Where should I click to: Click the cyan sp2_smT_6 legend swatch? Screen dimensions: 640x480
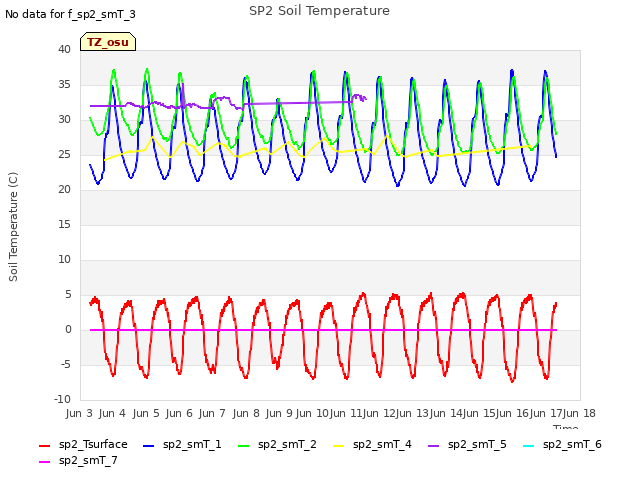click(x=529, y=446)
